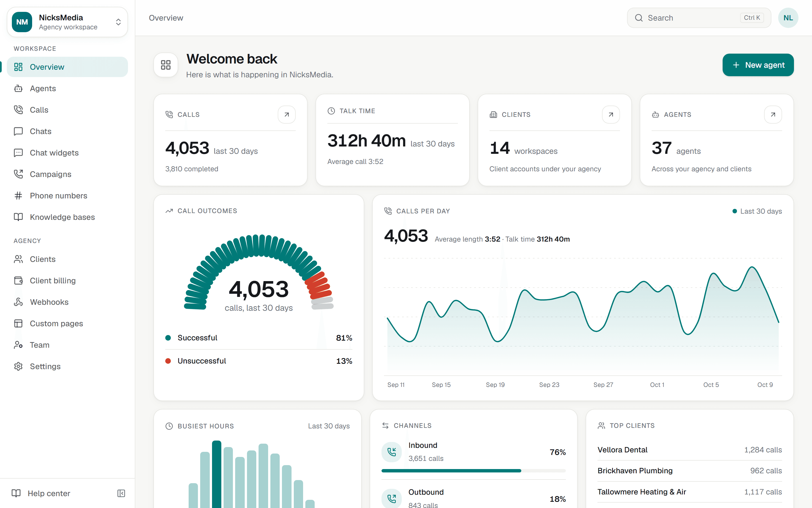Click the Custom pages layout icon

coord(18,323)
